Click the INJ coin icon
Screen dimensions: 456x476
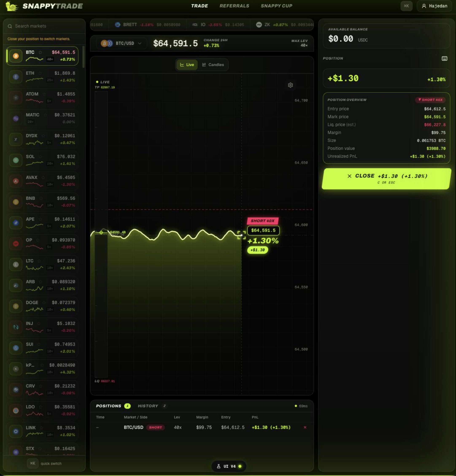pyautogui.click(x=16, y=327)
